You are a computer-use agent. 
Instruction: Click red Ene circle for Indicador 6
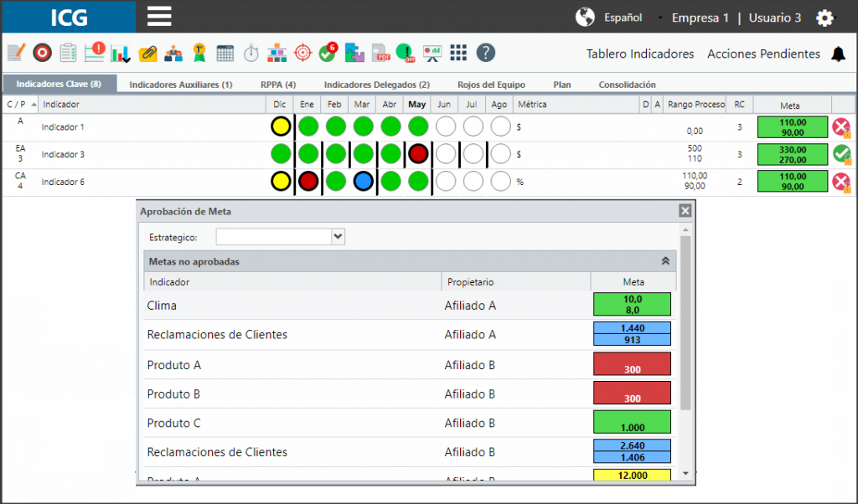coord(308,182)
